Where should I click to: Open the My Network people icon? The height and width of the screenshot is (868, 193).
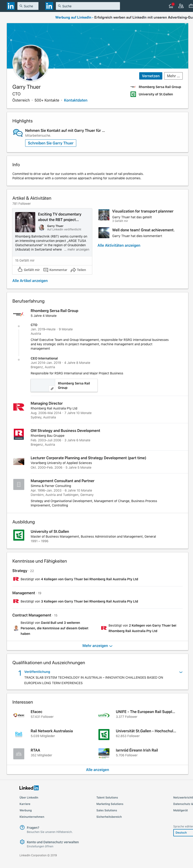[x=181, y=6]
